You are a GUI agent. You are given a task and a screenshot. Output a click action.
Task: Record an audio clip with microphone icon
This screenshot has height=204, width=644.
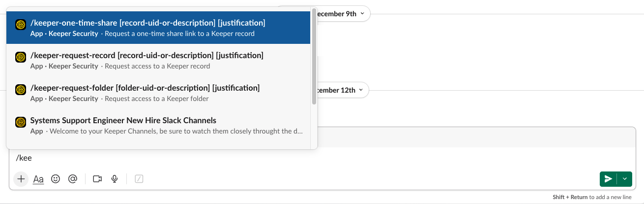pos(115,179)
